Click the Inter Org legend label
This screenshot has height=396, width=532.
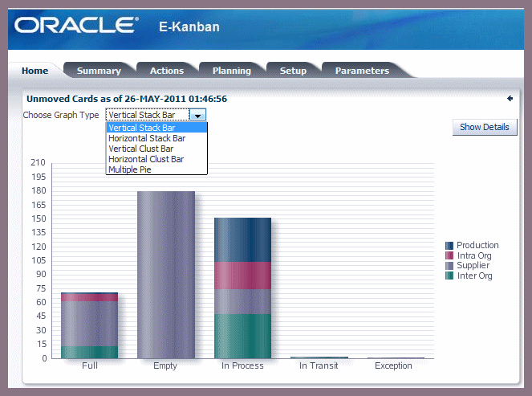[x=474, y=276]
